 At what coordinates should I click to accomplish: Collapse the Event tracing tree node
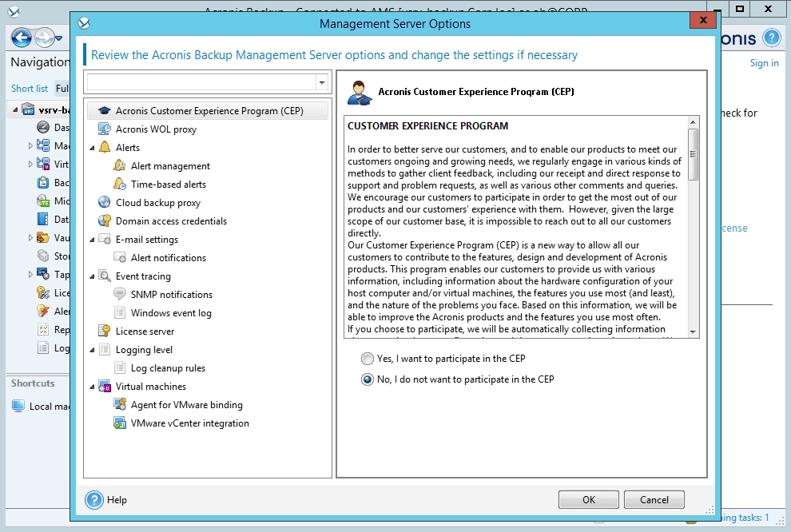coord(92,276)
